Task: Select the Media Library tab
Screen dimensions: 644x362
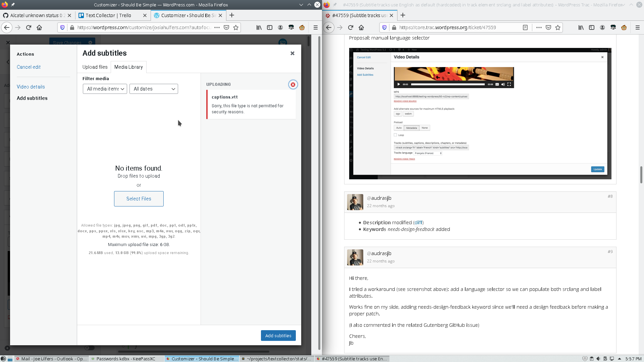Action: click(128, 67)
